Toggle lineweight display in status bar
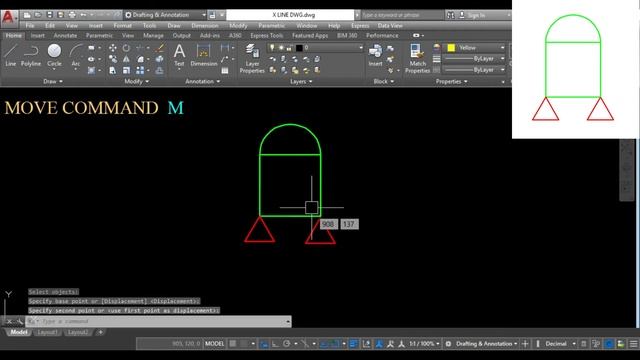Image resolution: width=640 pixels, height=360 pixels. [353, 344]
